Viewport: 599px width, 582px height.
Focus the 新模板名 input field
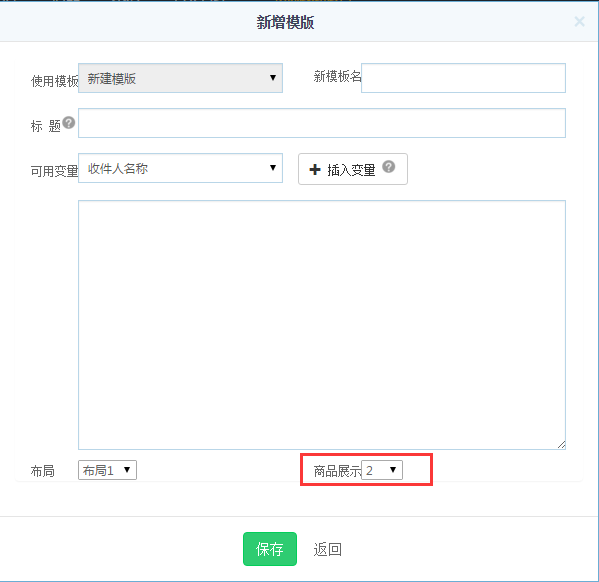463,78
